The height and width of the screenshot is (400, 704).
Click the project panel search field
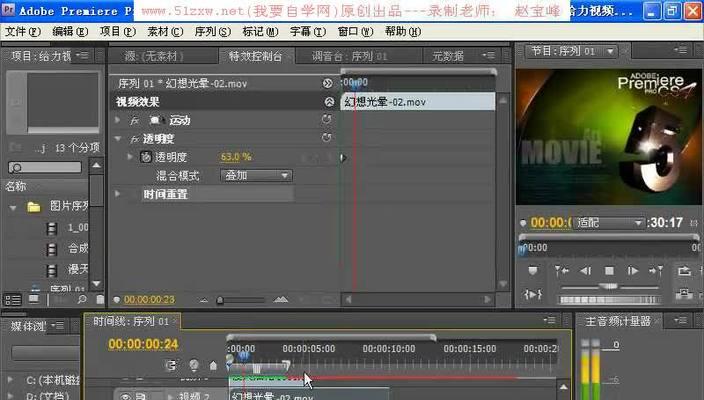point(45,167)
